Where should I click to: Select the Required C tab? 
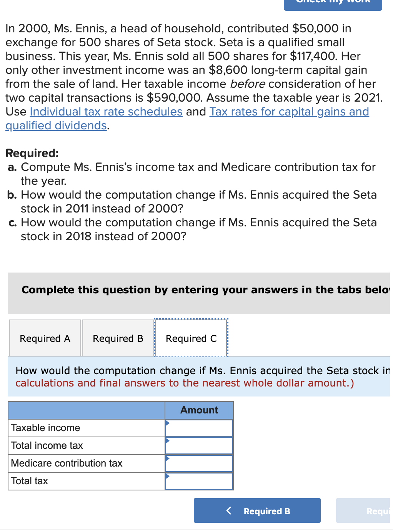191,338
